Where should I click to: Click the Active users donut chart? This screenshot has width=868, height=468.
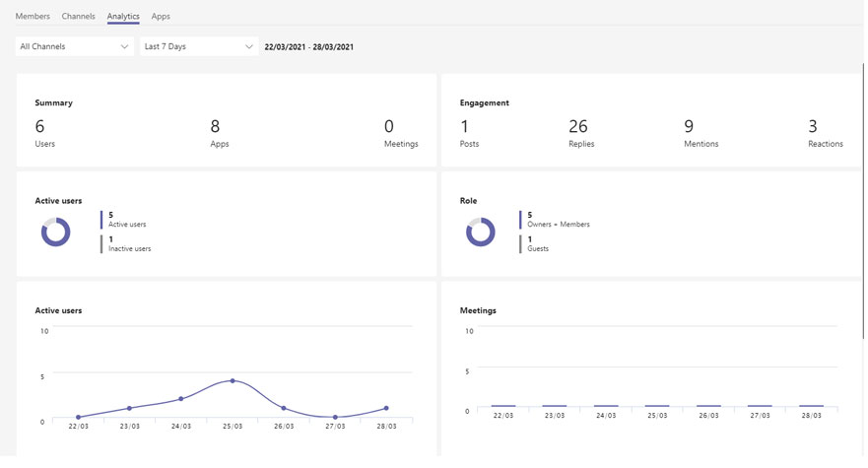tap(56, 233)
